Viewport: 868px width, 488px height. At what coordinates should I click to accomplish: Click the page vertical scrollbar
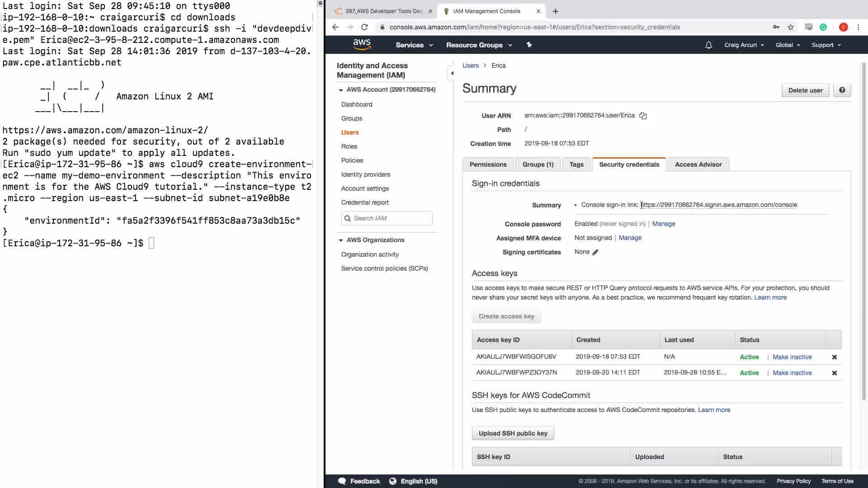pyautogui.click(x=863, y=226)
